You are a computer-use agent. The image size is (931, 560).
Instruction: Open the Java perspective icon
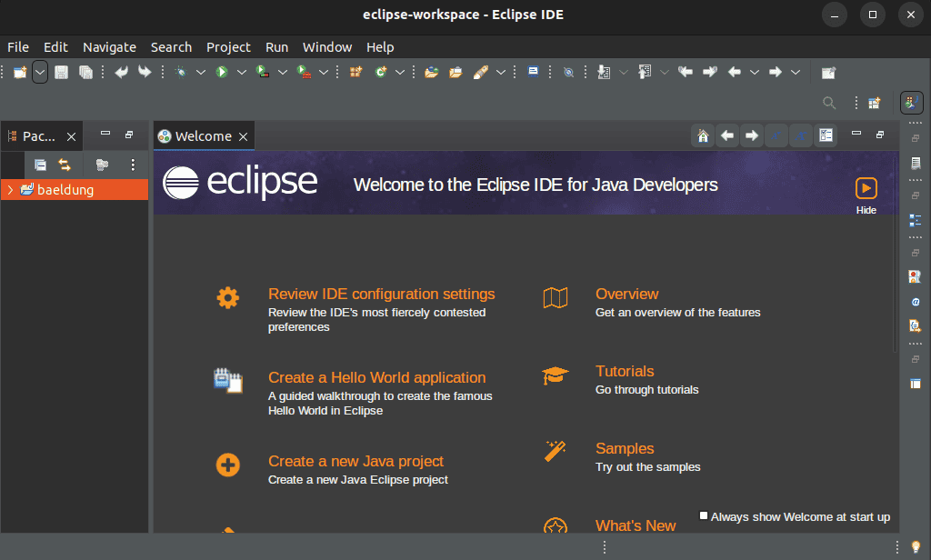click(911, 103)
